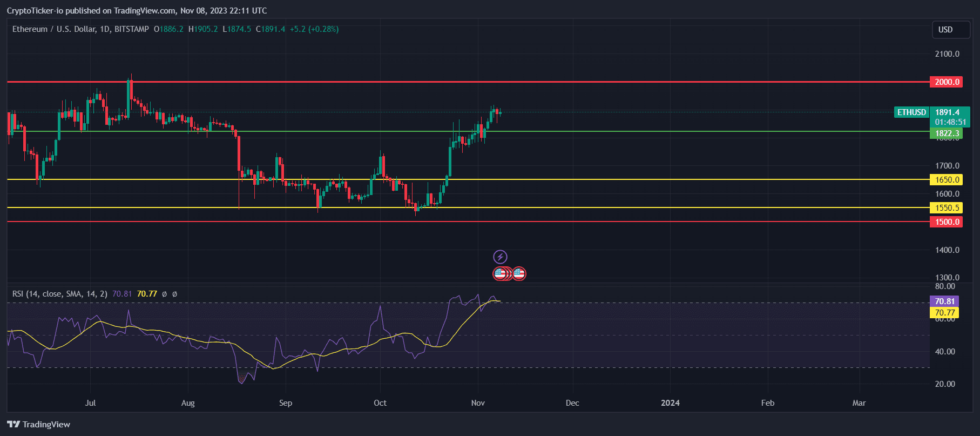Click the Ethereum / U.S. Dollar chart title
The image size is (980, 436).
(80, 29)
